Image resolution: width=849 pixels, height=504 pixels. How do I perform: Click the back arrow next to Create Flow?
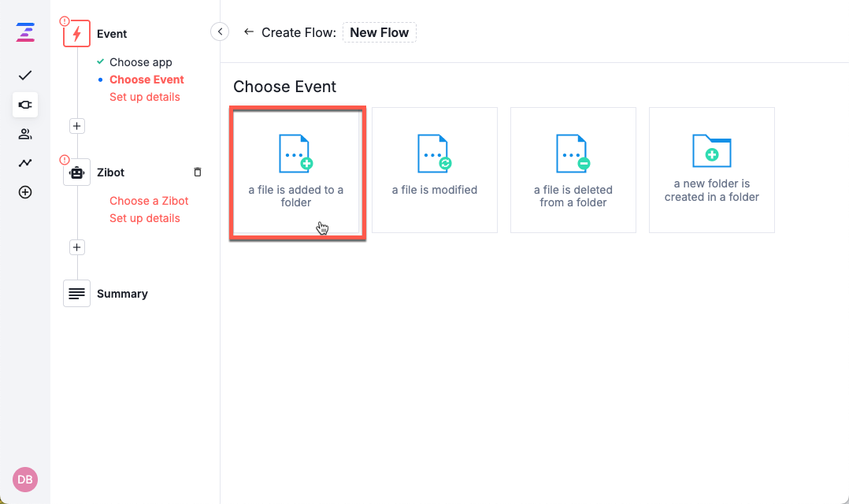click(248, 32)
